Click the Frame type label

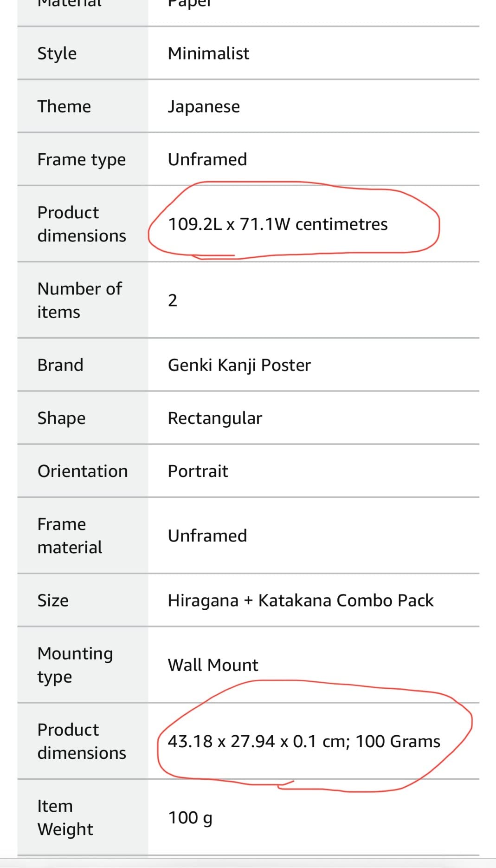click(x=81, y=159)
